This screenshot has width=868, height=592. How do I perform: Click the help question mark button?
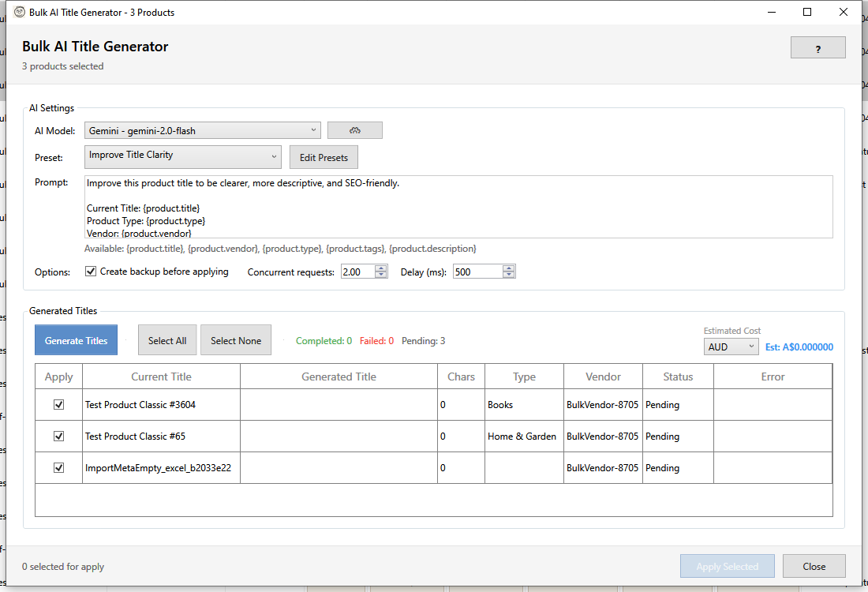point(817,48)
